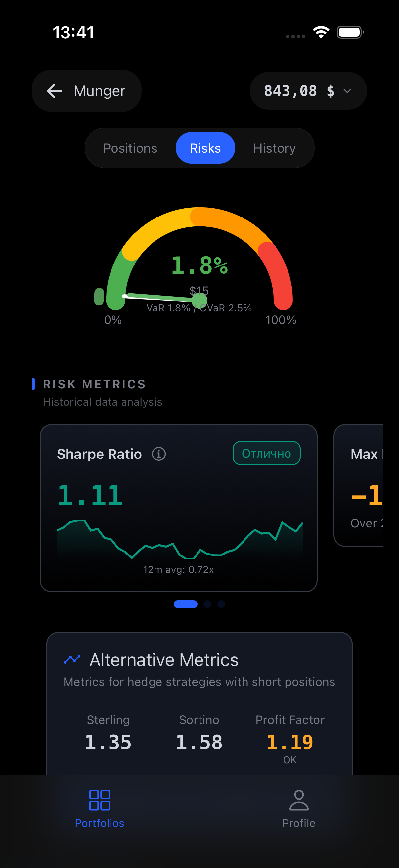Viewport: 399px width, 868px height.
Task: Switch to the Positions tab
Action: pyautogui.click(x=130, y=148)
